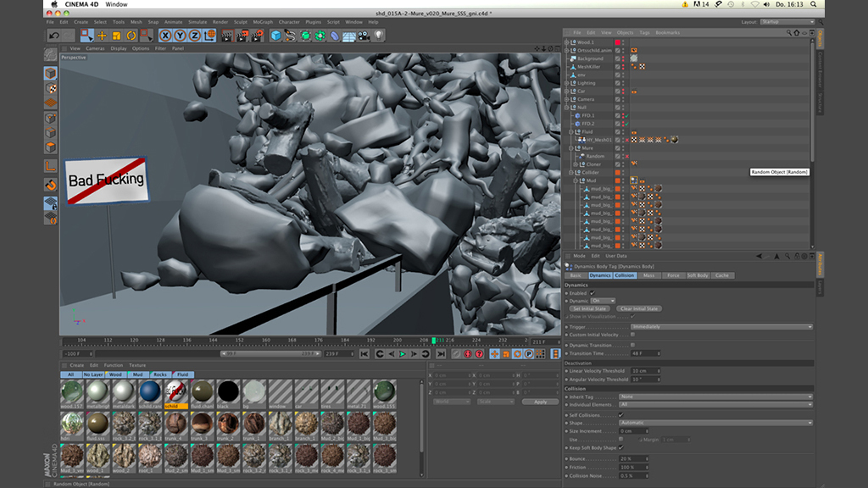The height and width of the screenshot is (488, 868).
Task: Uncheck the Enabled dynamics checkbox
Action: [593, 293]
